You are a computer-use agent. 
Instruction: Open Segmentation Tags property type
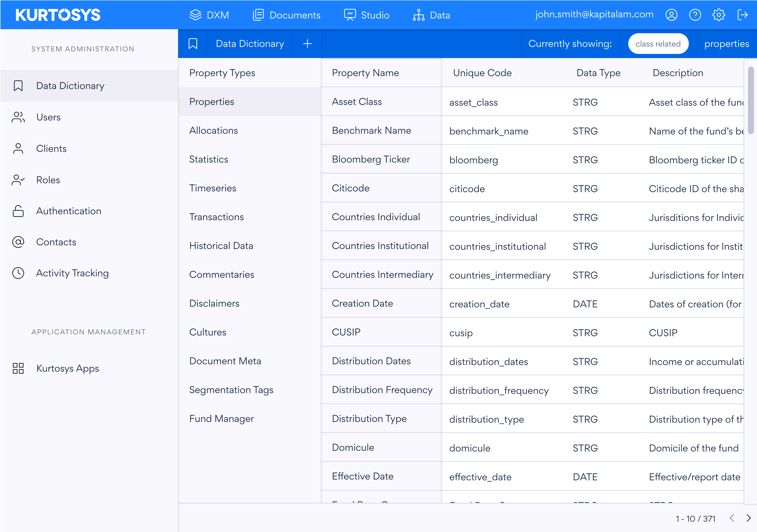point(231,390)
